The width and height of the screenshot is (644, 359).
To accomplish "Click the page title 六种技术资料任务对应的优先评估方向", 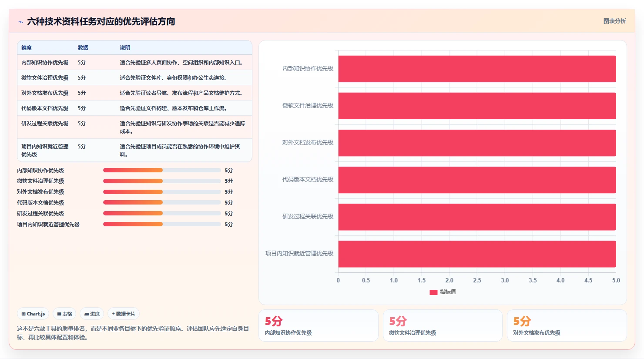I will 101,21.
